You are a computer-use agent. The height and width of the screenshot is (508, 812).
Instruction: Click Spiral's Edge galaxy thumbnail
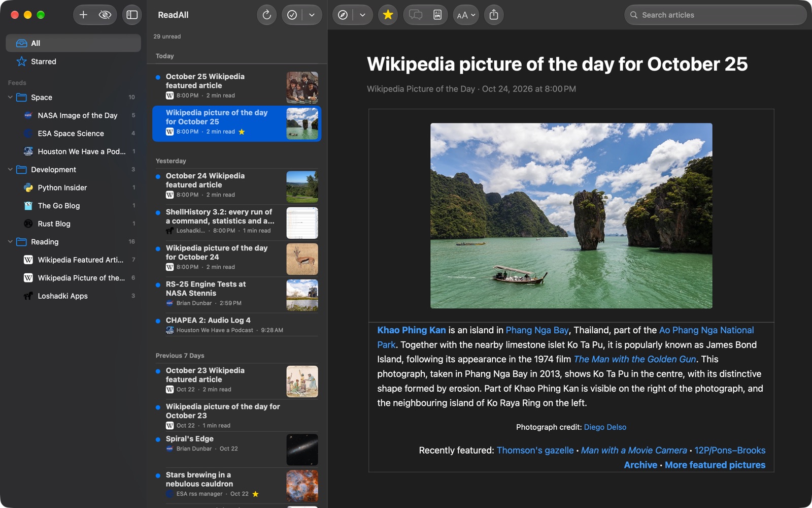point(302,450)
